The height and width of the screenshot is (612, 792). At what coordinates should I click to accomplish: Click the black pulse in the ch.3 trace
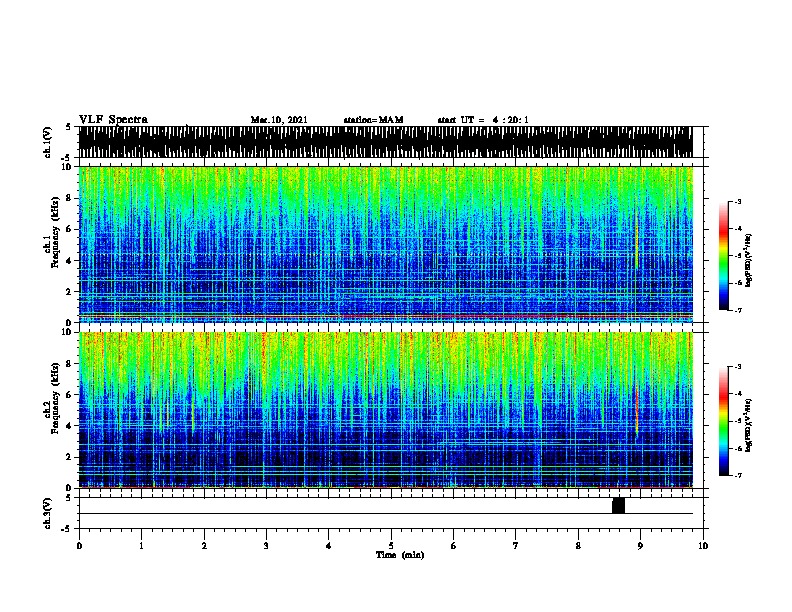pyautogui.click(x=618, y=506)
